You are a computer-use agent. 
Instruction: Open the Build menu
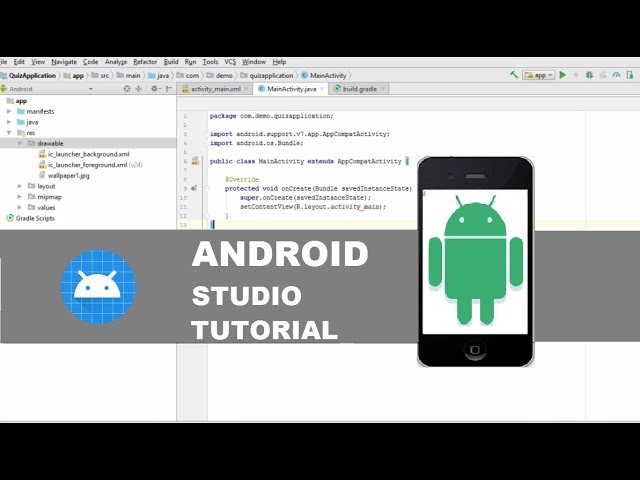click(171, 62)
